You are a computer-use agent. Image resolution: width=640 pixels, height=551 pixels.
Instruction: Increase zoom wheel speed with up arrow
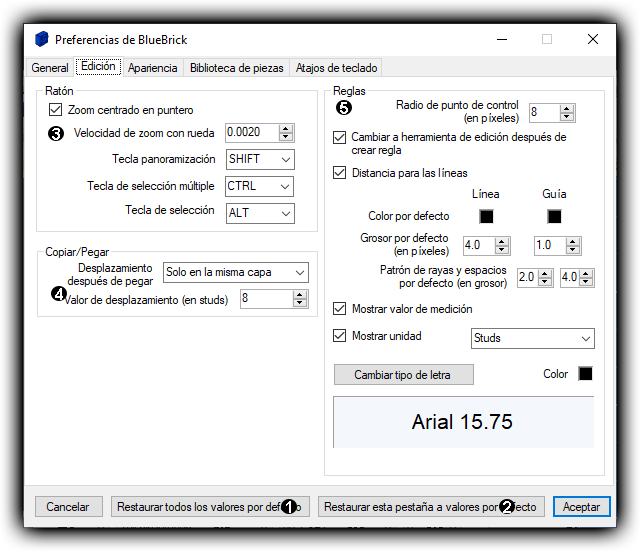(286, 129)
